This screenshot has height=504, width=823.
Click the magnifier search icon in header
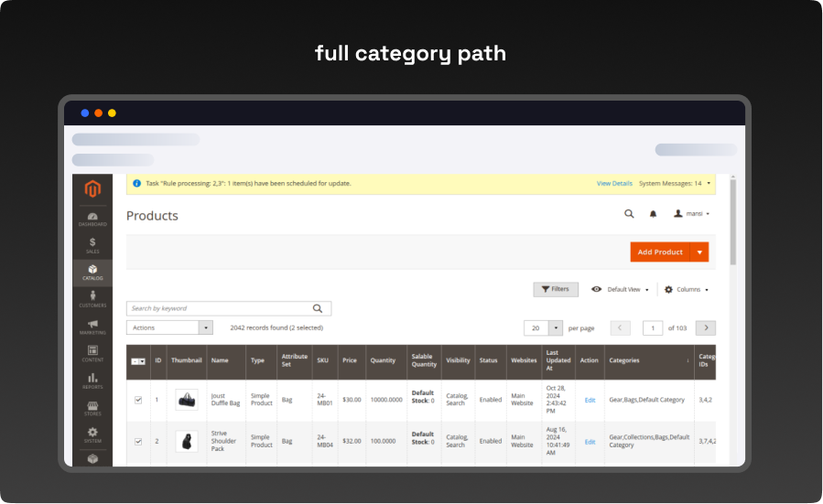(629, 214)
